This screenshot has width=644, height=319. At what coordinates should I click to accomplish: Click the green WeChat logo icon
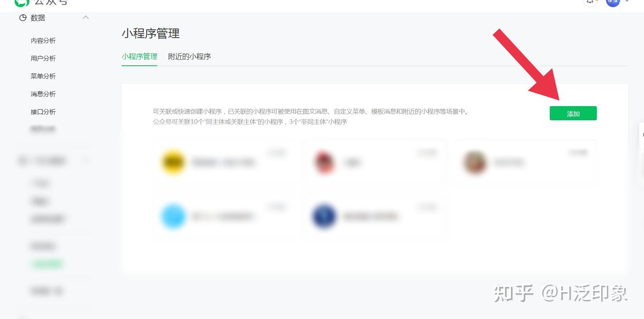pyautogui.click(x=22, y=2)
